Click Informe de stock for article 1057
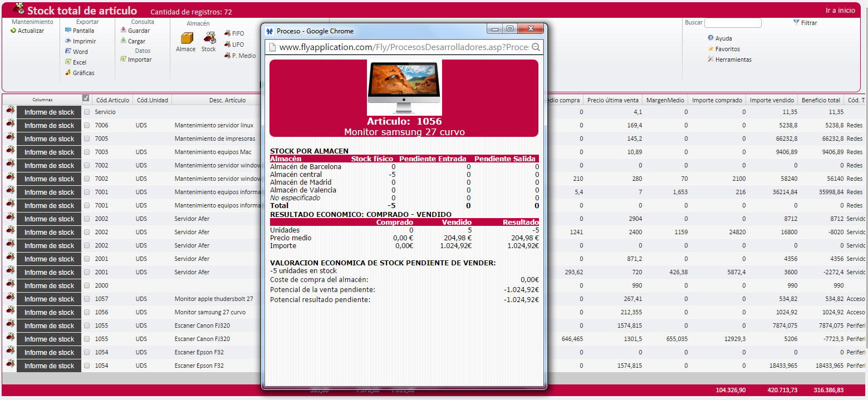Screen dimensions: 868x400 pyautogui.click(x=49, y=299)
